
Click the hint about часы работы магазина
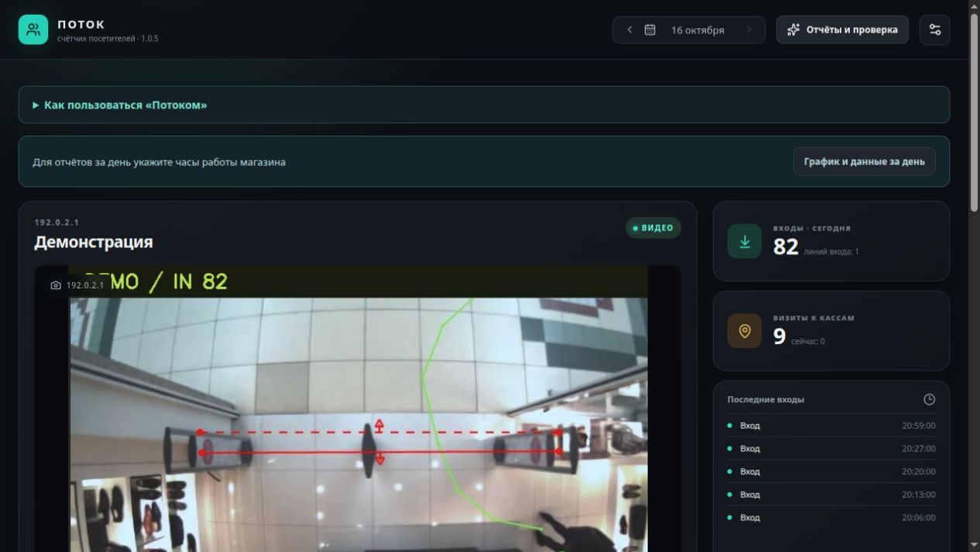pos(159,162)
